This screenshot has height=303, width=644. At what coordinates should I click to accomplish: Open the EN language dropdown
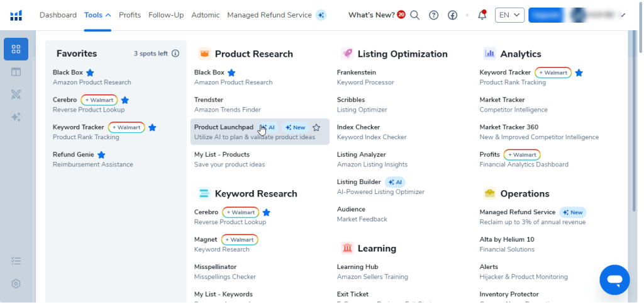click(x=509, y=15)
